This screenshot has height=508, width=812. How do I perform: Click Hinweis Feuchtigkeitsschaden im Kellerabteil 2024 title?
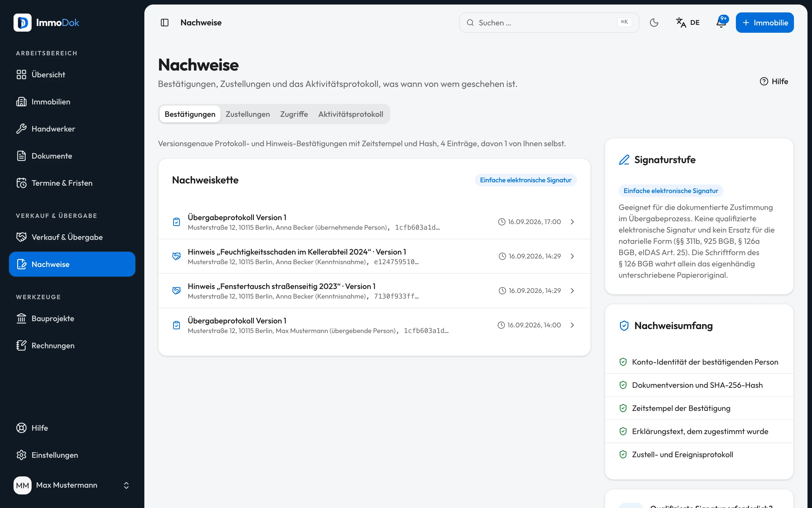click(297, 252)
